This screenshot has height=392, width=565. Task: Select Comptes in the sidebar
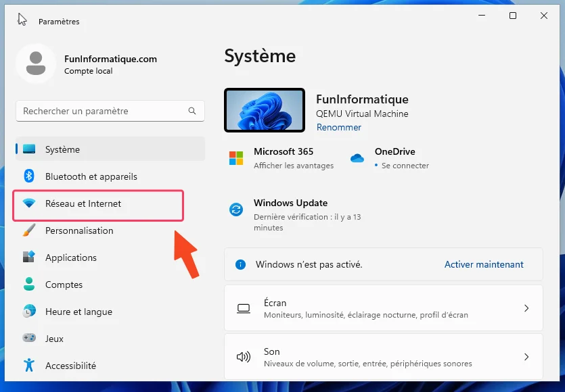110,285
